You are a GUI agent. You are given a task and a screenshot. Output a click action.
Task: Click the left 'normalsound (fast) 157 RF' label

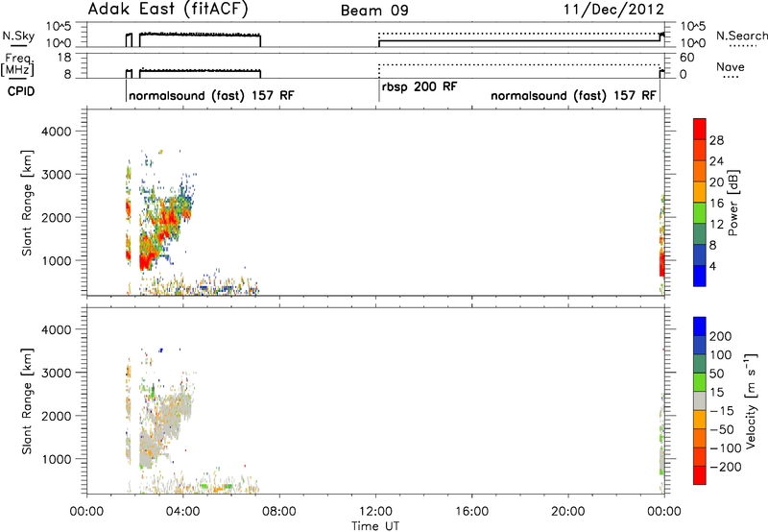pyautogui.click(x=211, y=95)
